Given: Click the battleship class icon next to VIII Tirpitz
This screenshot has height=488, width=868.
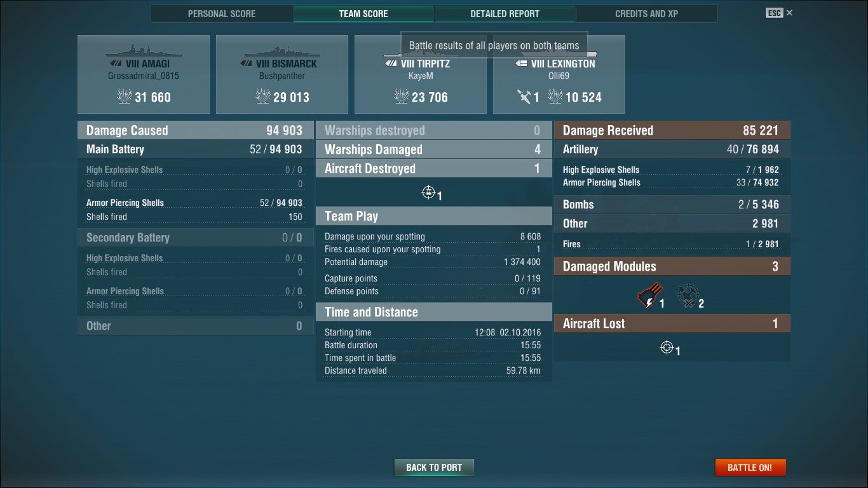Looking at the screenshot, I should pos(391,64).
